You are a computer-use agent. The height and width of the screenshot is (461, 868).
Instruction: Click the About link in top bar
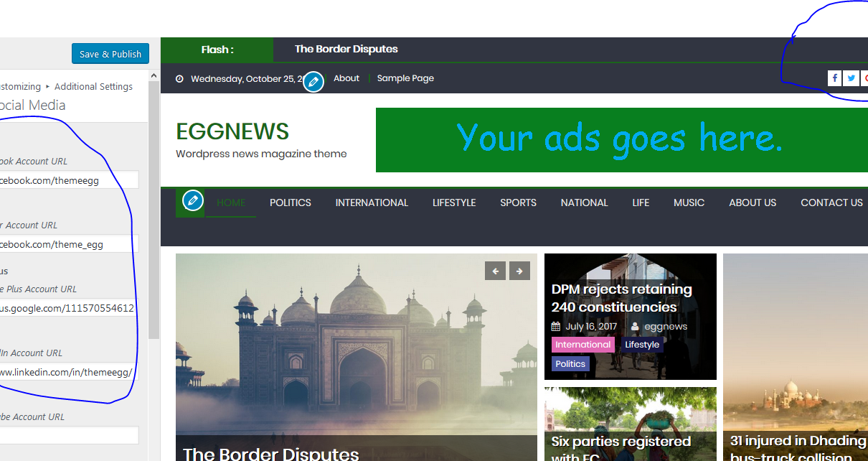tap(346, 78)
